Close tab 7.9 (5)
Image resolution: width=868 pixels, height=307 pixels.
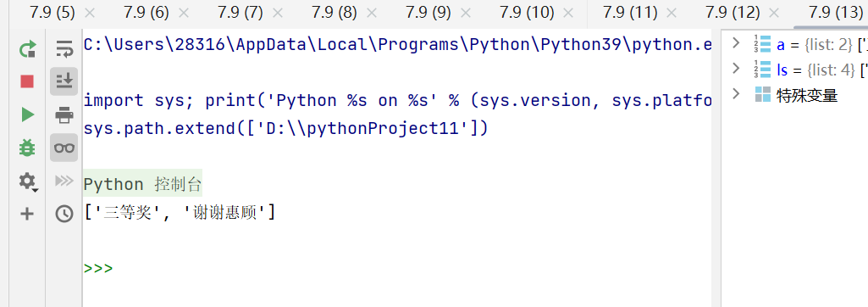click(90, 13)
